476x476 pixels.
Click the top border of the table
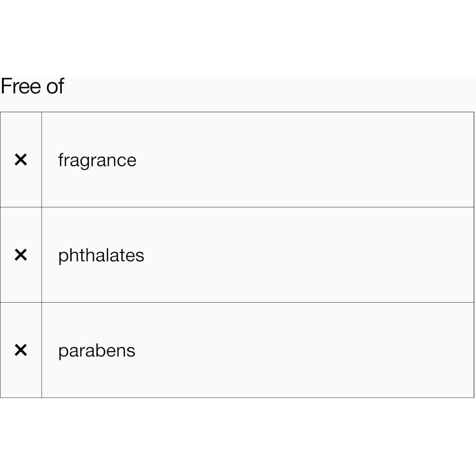(x=257, y=112)
